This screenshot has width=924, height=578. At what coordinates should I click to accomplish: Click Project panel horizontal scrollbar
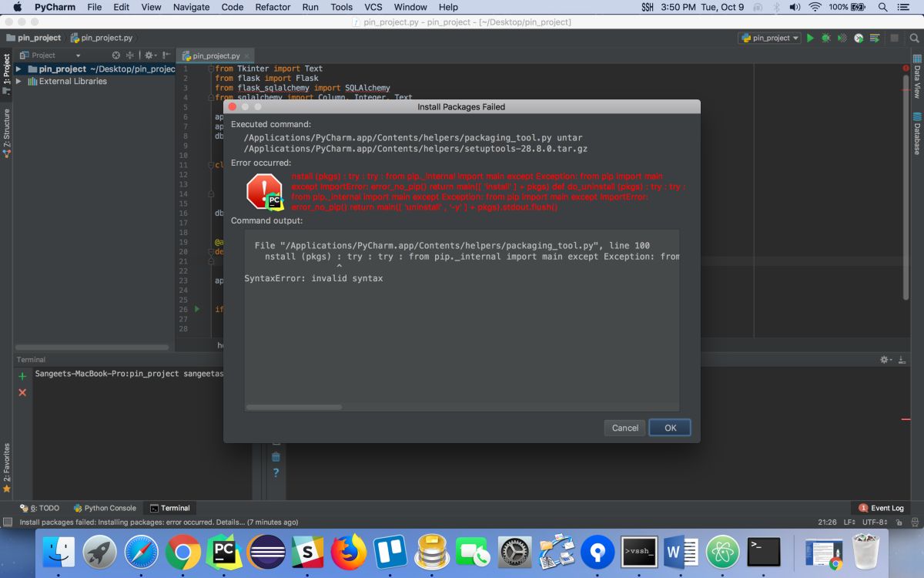(x=92, y=348)
